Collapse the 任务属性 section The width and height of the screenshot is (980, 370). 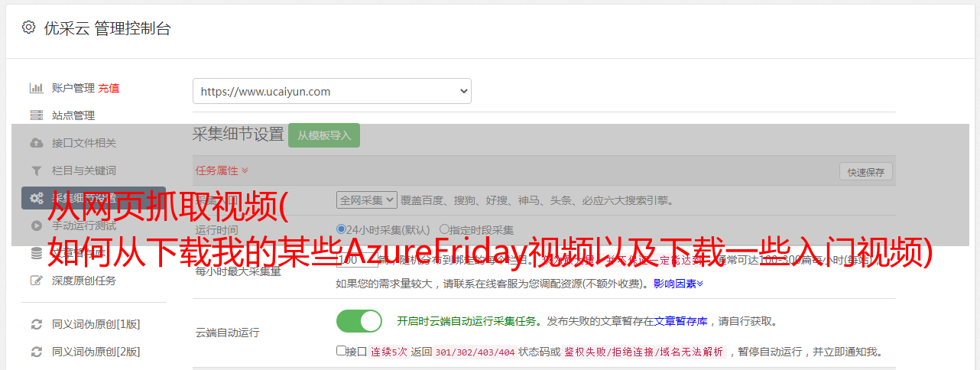[222, 170]
